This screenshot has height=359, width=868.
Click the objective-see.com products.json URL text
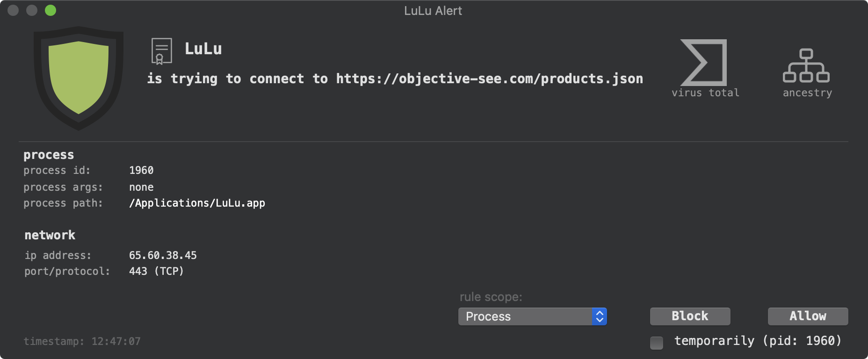(489, 79)
